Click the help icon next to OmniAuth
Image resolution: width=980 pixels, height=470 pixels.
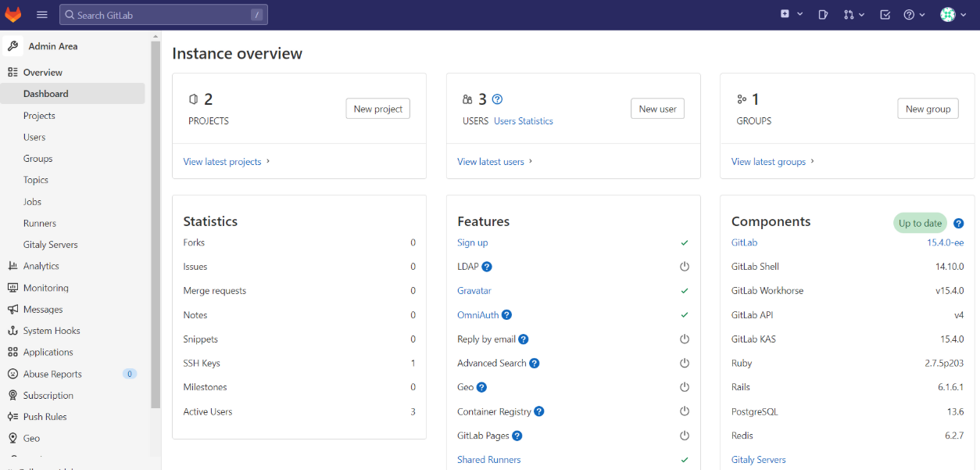(x=506, y=315)
